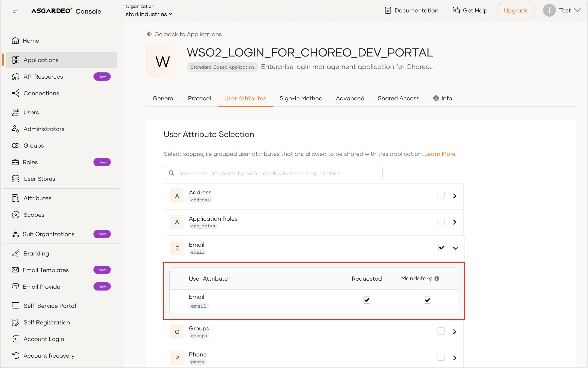Open the Learn More link

coord(439,154)
